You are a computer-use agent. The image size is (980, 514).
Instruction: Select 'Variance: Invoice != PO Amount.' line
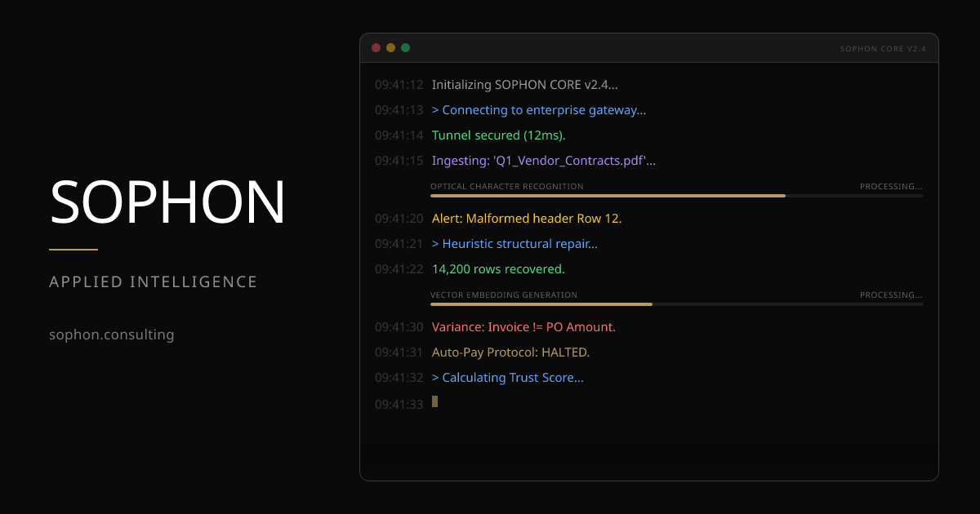(x=523, y=327)
